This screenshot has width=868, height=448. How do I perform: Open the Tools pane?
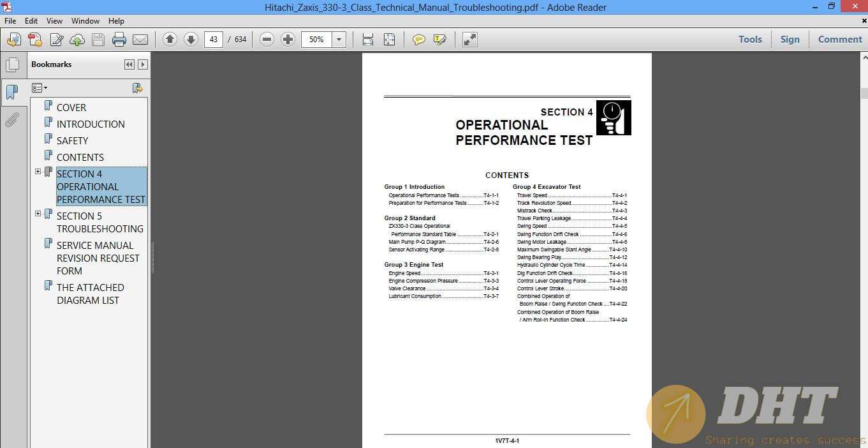point(750,40)
